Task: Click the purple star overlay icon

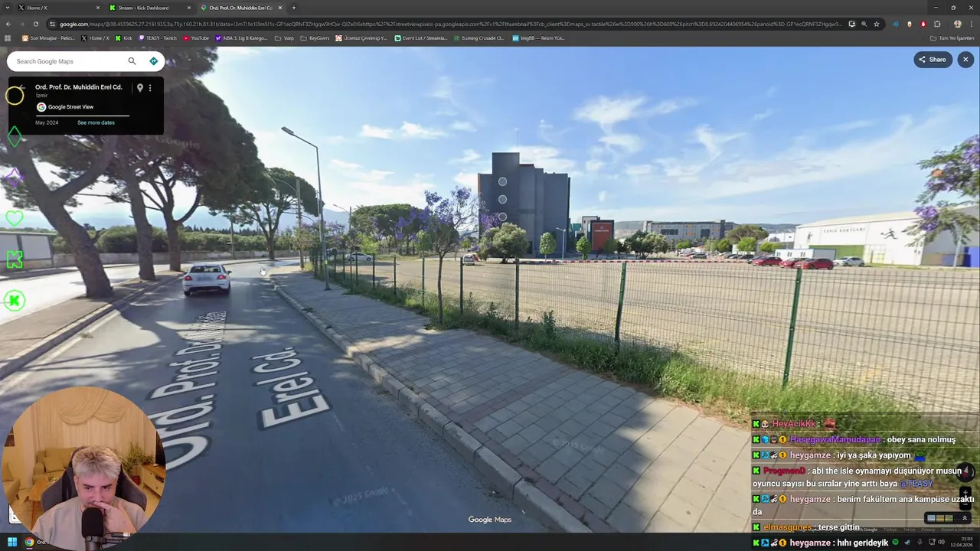Action: [x=15, y=178]
